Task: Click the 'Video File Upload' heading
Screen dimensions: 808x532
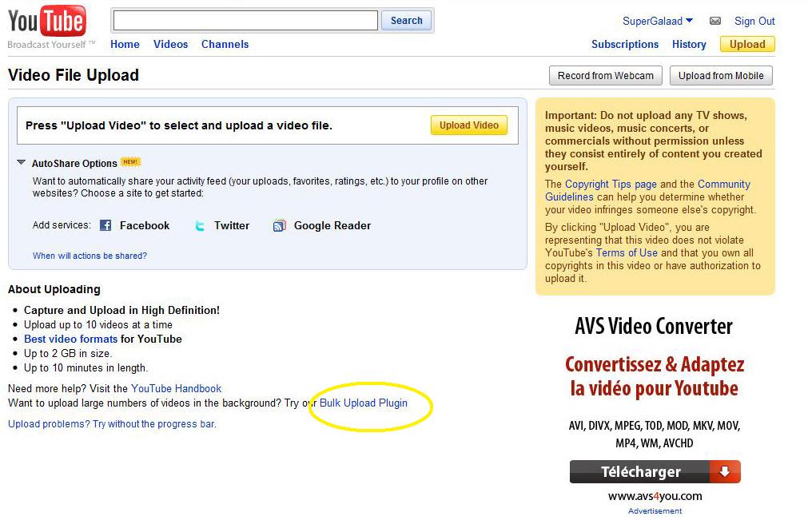Action: [74, 75]
